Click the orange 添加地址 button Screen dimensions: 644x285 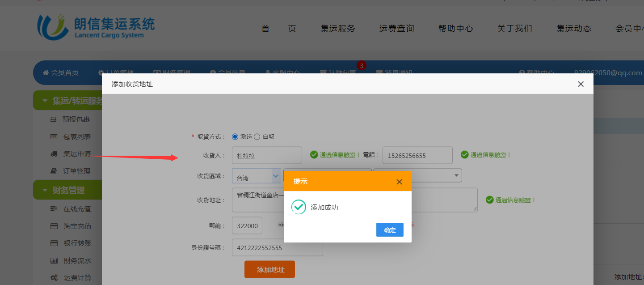(269, 269)
